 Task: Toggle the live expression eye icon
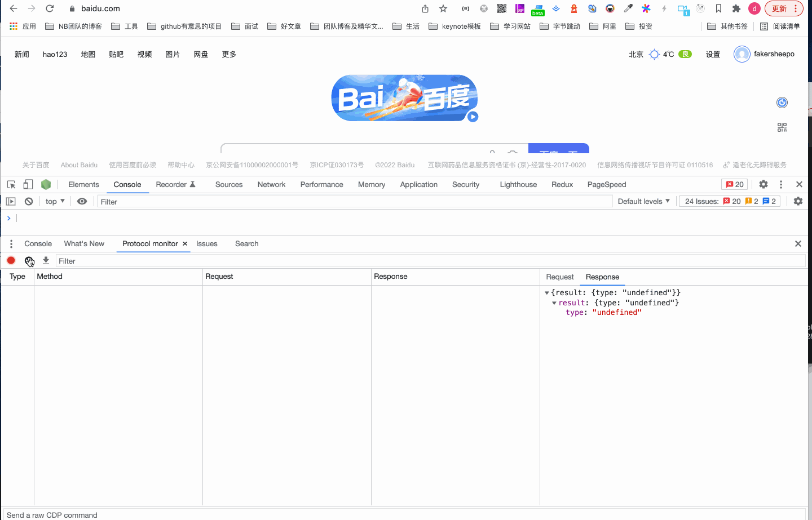[x=82, y=201]
